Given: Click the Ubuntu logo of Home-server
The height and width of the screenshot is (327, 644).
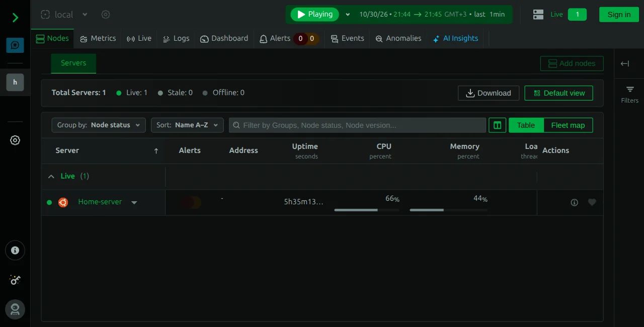Looking at the screenshot, I should point(63,202).
